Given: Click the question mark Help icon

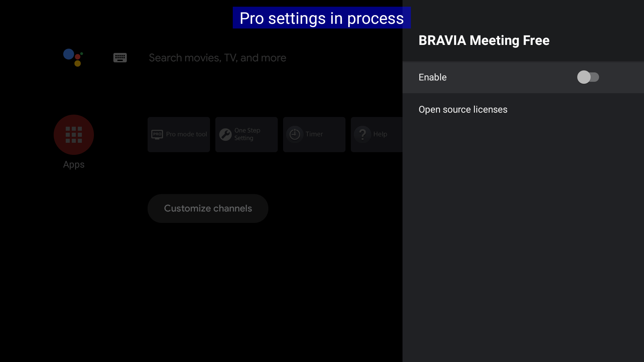Looking at the screenshot, I should click(x=363, y=134).
